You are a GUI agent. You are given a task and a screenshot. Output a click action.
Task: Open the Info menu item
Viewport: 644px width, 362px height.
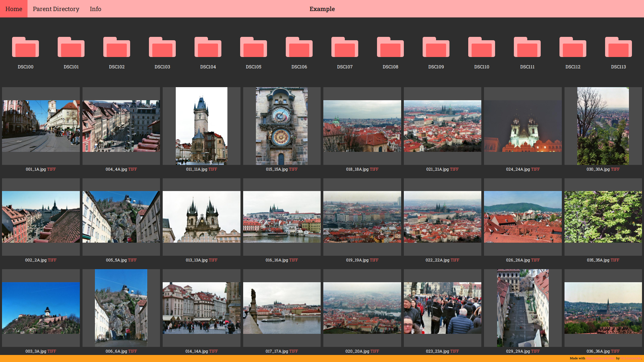pyautogui.click(x=95, y=9)
